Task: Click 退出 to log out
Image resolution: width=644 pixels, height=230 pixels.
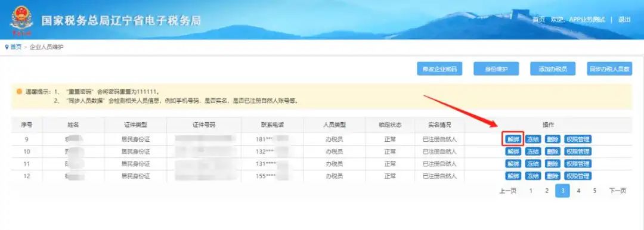Action: click(624, 20)
